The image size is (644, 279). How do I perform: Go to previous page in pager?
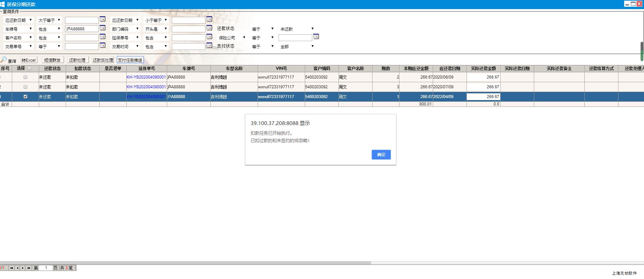point(18,268)
